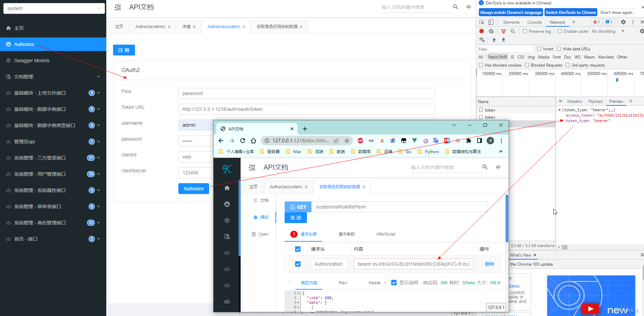This screenshot has height=316, width=644.
Task: Uncheck the Authorization request header checkbox
Action: pos(297,264)
